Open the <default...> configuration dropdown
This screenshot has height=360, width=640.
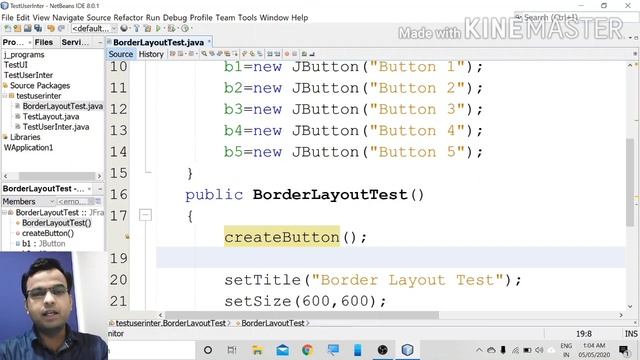94,28
